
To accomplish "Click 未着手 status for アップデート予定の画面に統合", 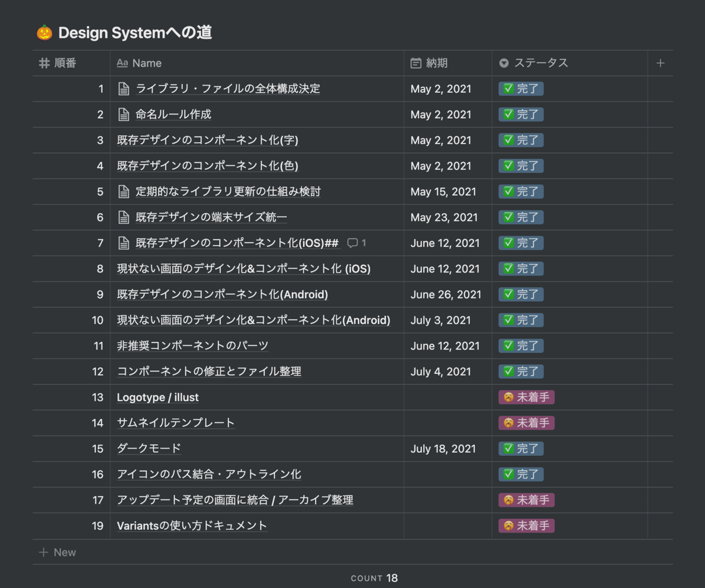I will point(526,500).
